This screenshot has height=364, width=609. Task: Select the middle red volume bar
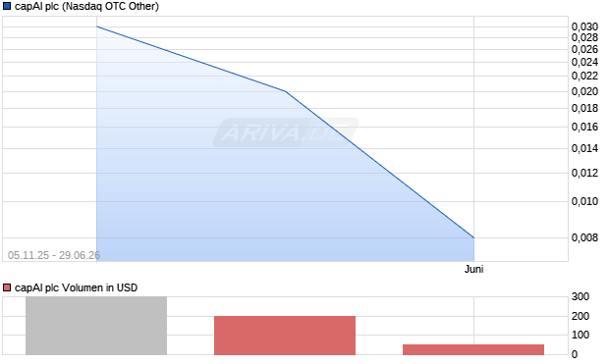[x=285, y=336]
